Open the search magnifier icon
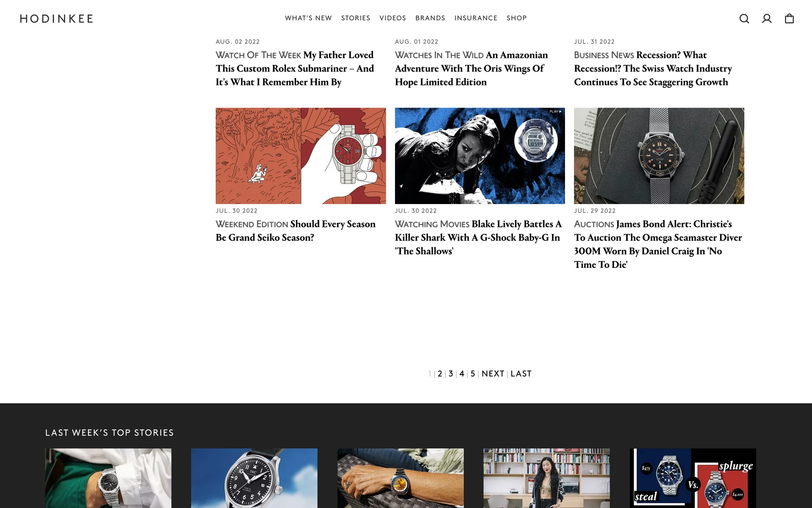Image resolution: width=812 pixels, height=508 pixels. point(744,19)
